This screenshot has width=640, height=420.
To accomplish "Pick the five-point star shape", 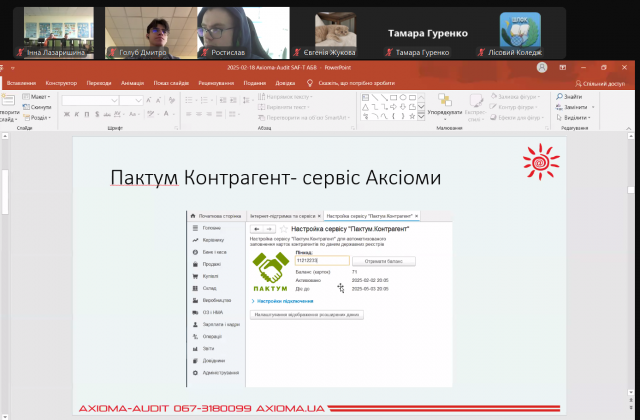I will pos(412,116).
